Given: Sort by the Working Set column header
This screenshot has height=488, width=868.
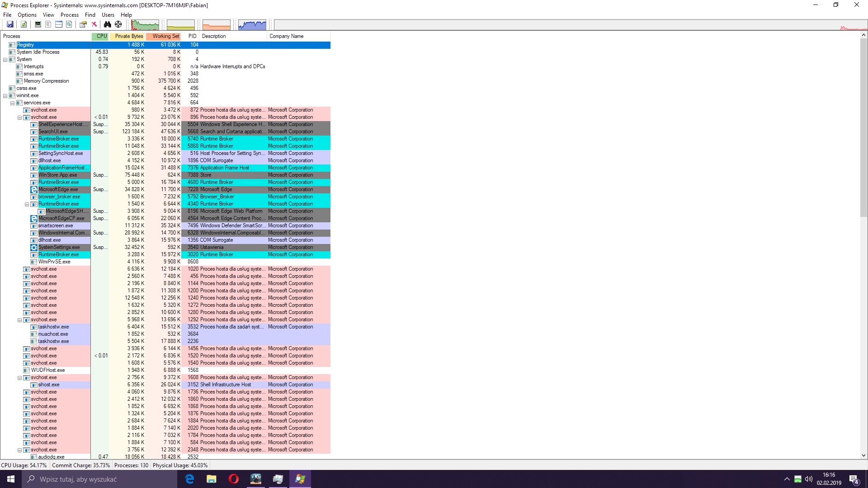Looking at the screenshot, I should tap(164, 36).
